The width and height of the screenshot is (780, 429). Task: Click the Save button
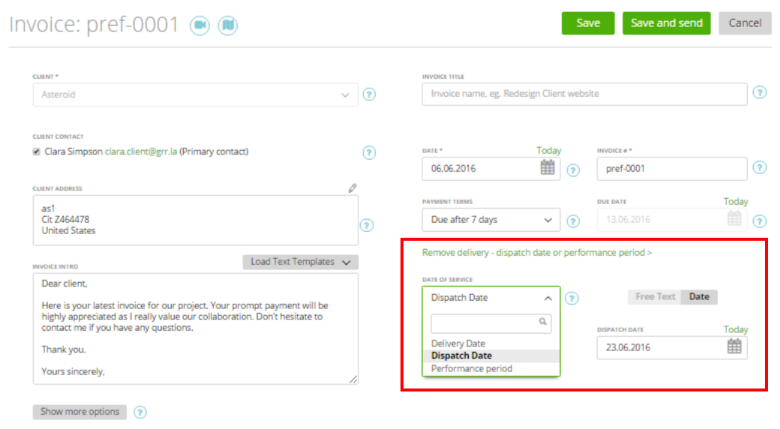[x=588, y=23]
